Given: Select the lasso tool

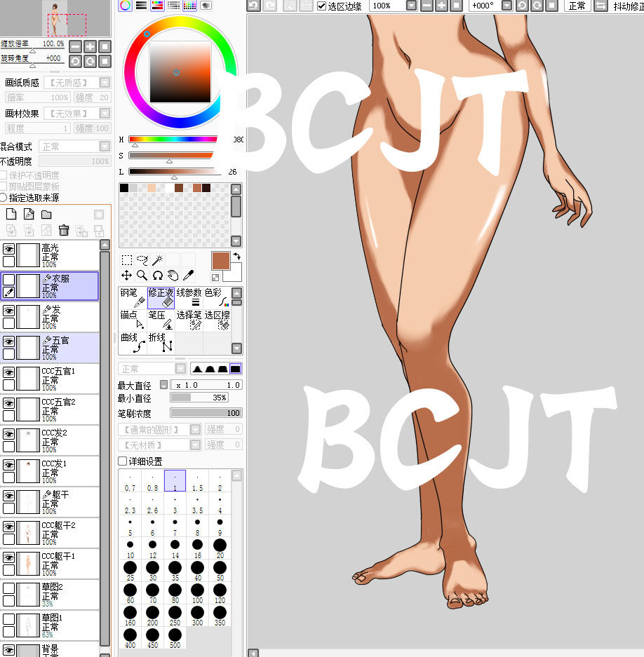Looking at the screenshot, I should tap(142, 260).
